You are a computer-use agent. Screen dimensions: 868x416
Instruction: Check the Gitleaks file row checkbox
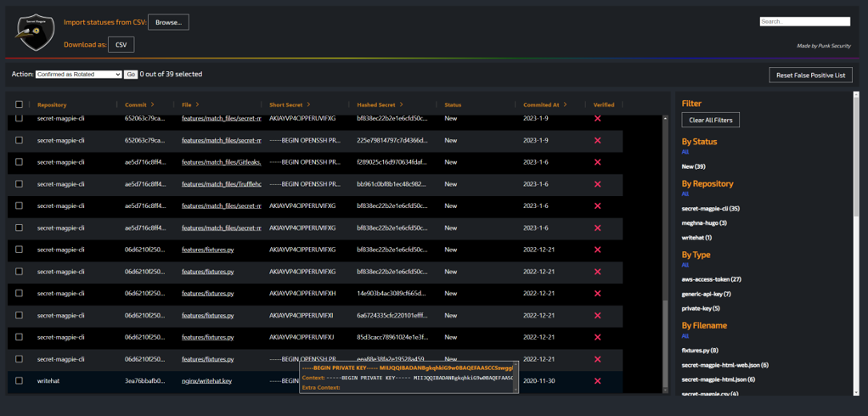(19, 162)
